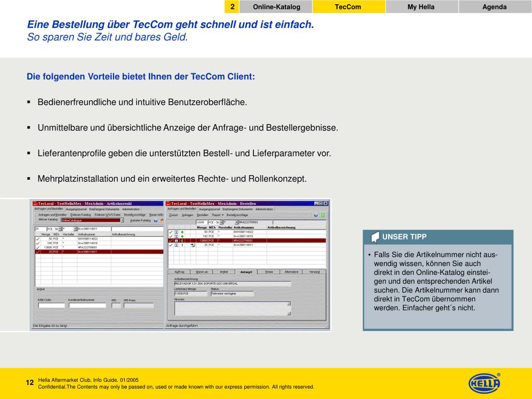The width and height of the screenshot is (532, 399).
Task: Open the Report dropdown menu in Bestellen
Action: (218, 215)
